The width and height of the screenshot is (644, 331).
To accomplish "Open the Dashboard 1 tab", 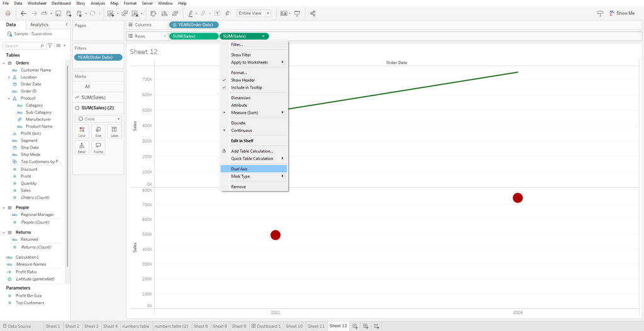I will coord(266,326).
